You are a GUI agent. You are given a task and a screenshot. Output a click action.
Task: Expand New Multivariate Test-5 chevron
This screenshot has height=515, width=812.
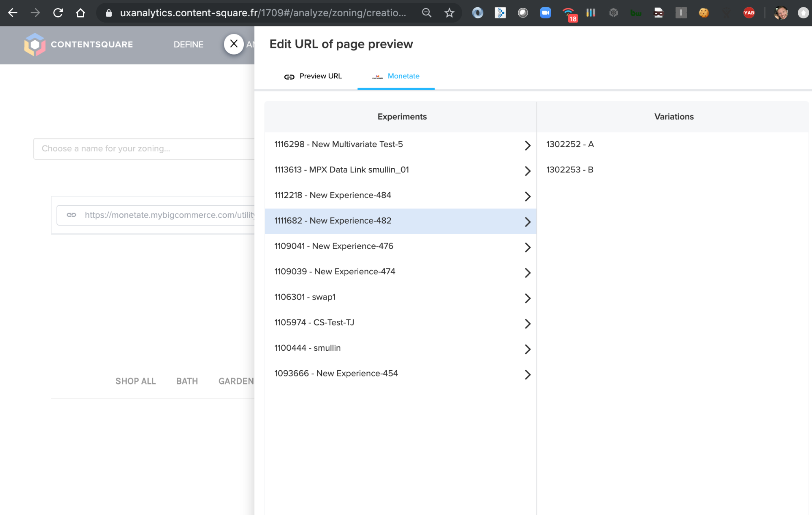coord(527,146)
